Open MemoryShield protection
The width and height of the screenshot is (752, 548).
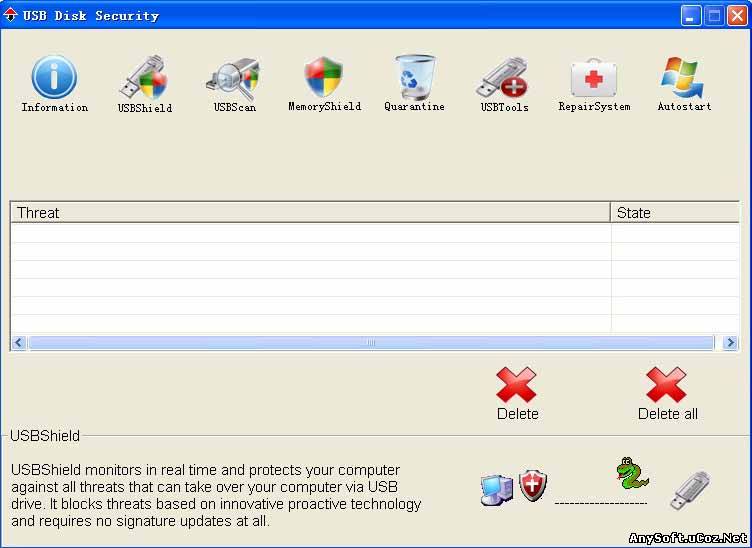click(x=324, y=83)
